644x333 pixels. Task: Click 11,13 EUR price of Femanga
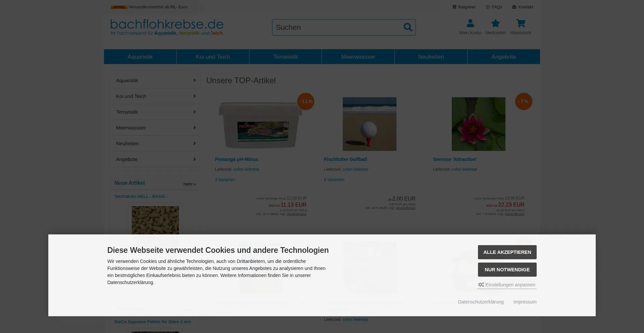click(x=293, y=205)
